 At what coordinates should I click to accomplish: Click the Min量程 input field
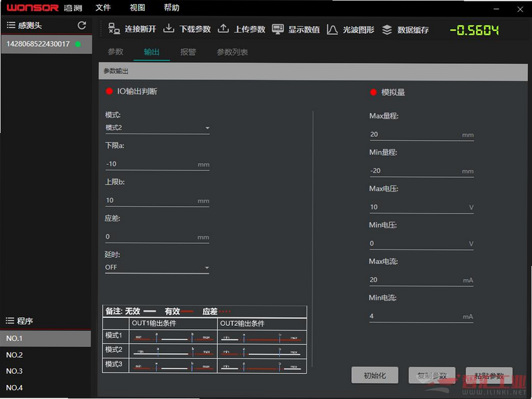pyautogui.click(x=422, y=171)
